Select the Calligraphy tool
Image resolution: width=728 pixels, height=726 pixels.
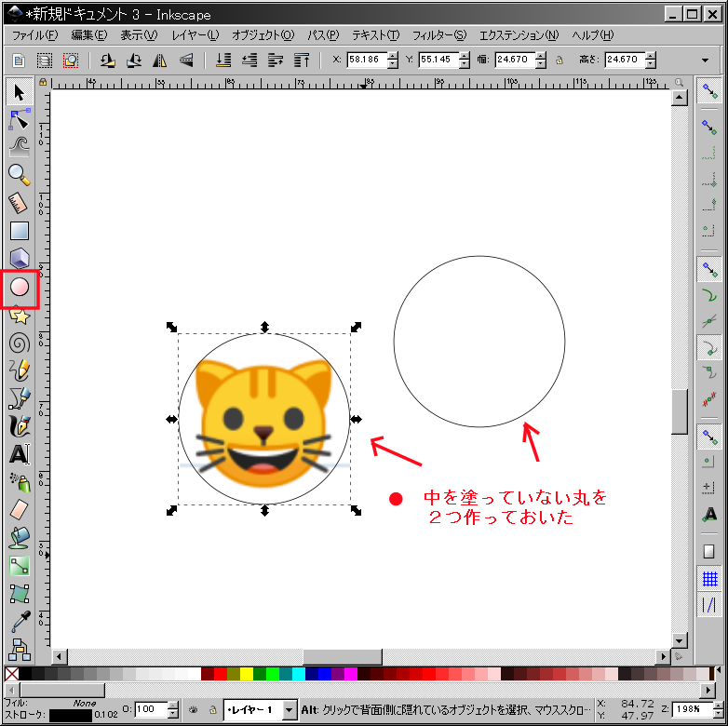(x=19, y=426)
